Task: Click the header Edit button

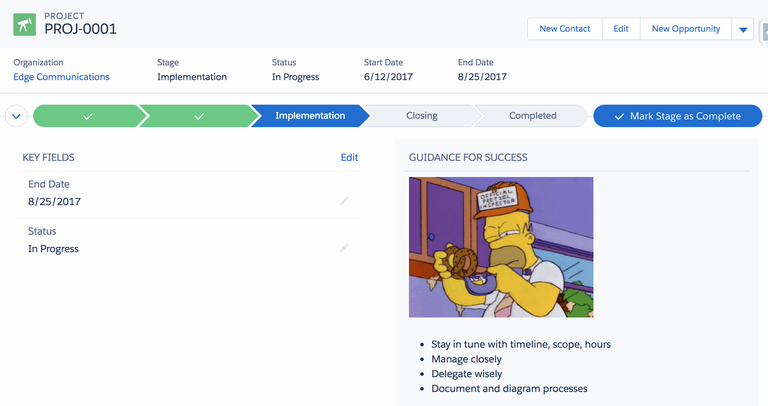Action: click(x=621, y=29)
